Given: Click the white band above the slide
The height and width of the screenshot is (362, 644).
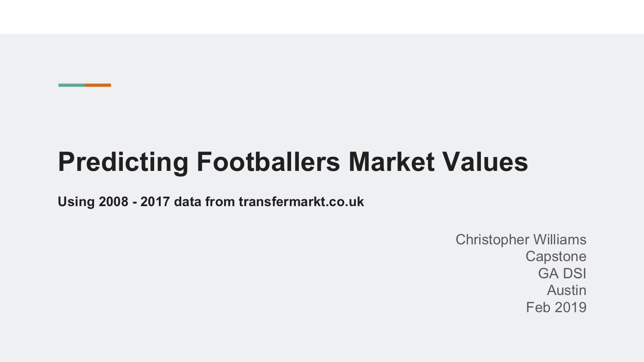Looking at the screenshot, I should click(x=322, y=17).
